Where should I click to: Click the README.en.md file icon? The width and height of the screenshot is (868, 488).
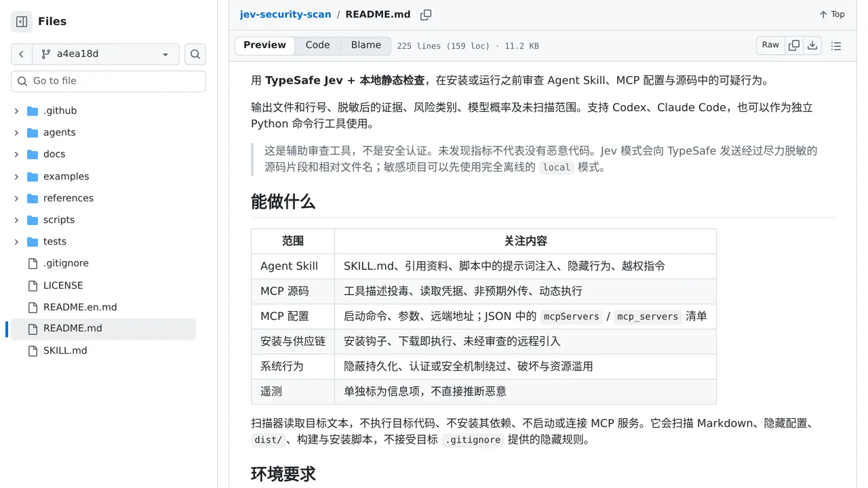pyautogui.click(x=33, y=307)
